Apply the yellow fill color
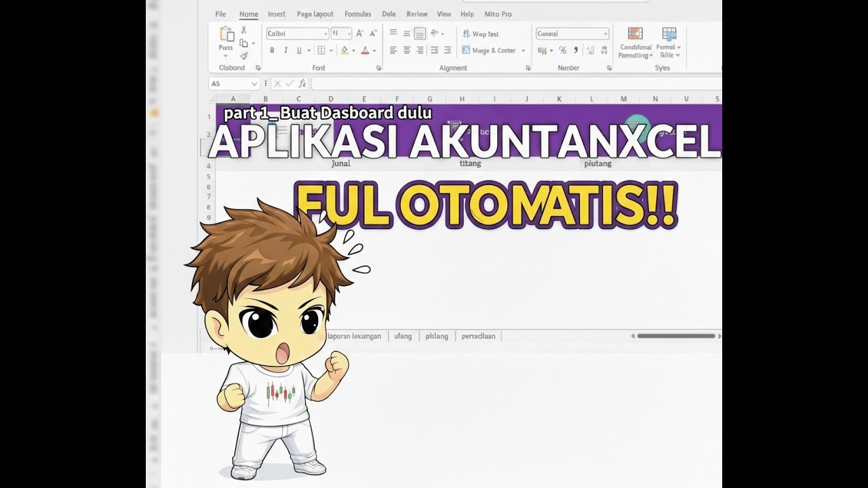This screenshot has height=488, width=868. (x=344, y=50)
